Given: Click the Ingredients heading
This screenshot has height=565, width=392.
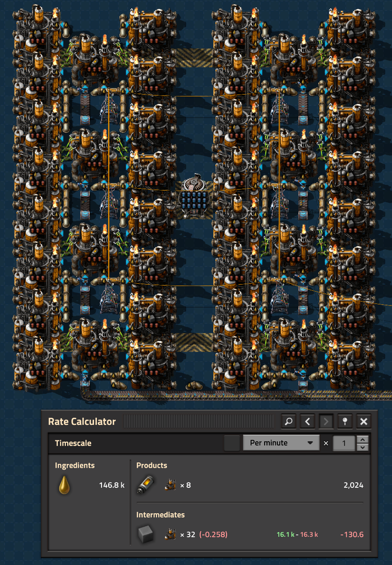Looking at the screenshot, I should (75, 465).
